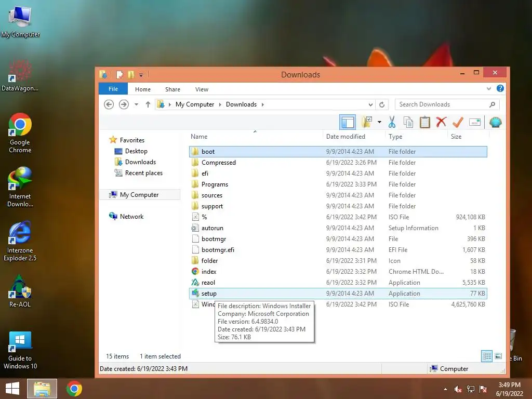This screenshot has width=532, height=399.
Task: Open the dropdown arrow beside folder options icon
Action: 379,122
